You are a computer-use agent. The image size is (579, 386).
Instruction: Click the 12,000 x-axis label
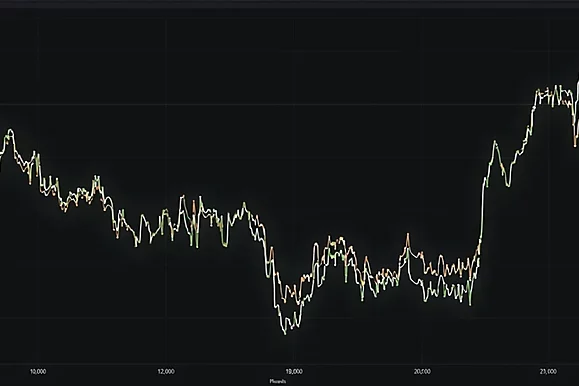pyautogui.click(x=166, y=371)
